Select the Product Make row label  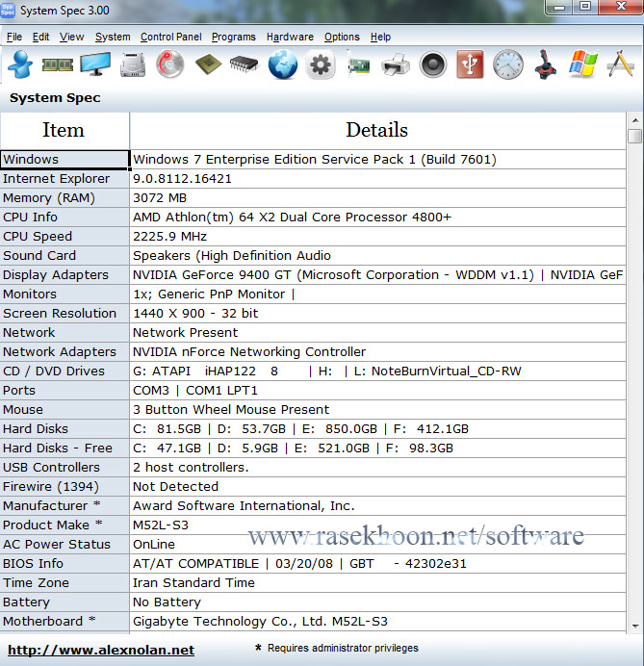point(64,525)
